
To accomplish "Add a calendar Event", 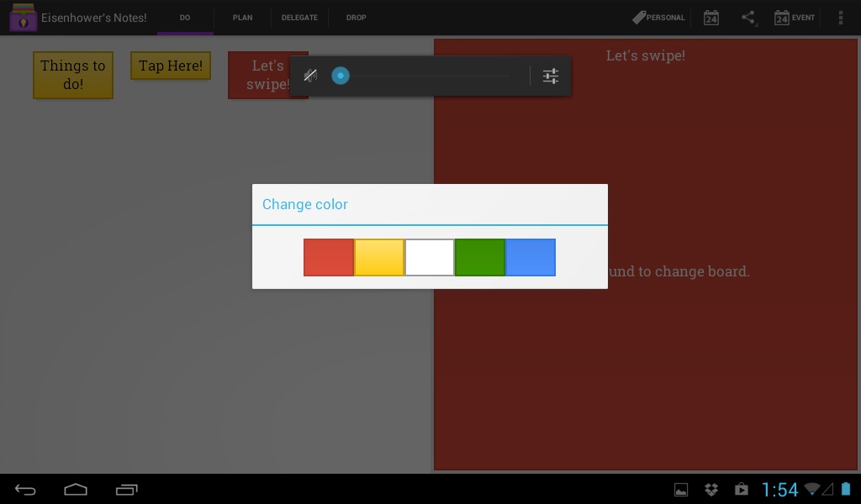I will click(795, 18).
